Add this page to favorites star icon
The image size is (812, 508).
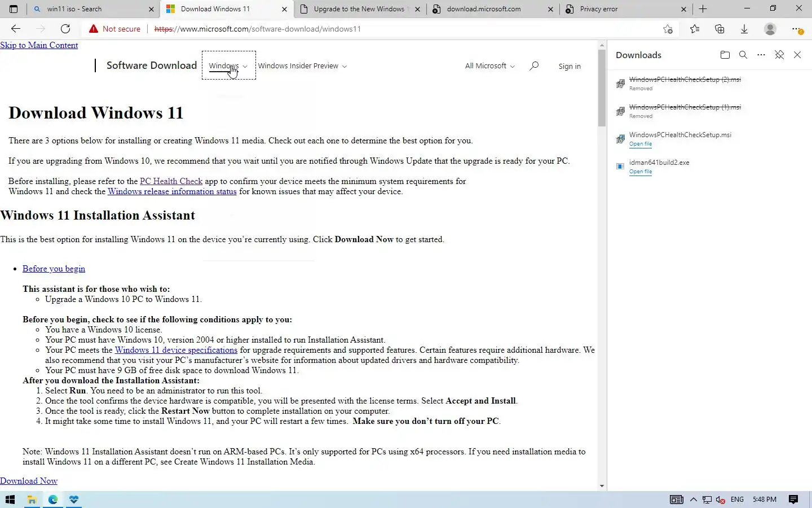pos(668,29)
